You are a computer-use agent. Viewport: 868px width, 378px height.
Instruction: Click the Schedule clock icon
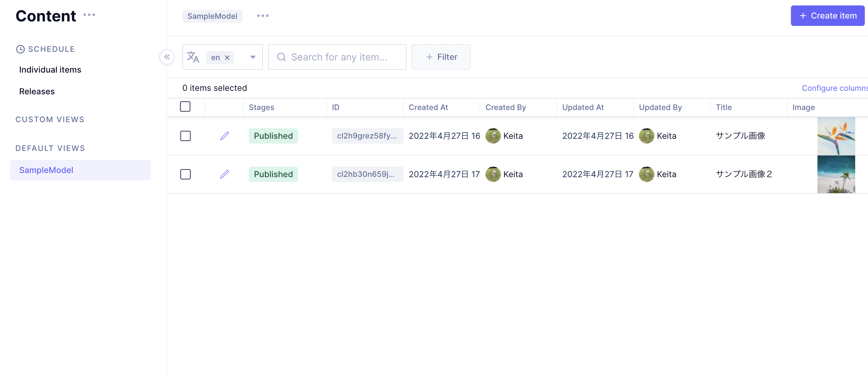20,49
